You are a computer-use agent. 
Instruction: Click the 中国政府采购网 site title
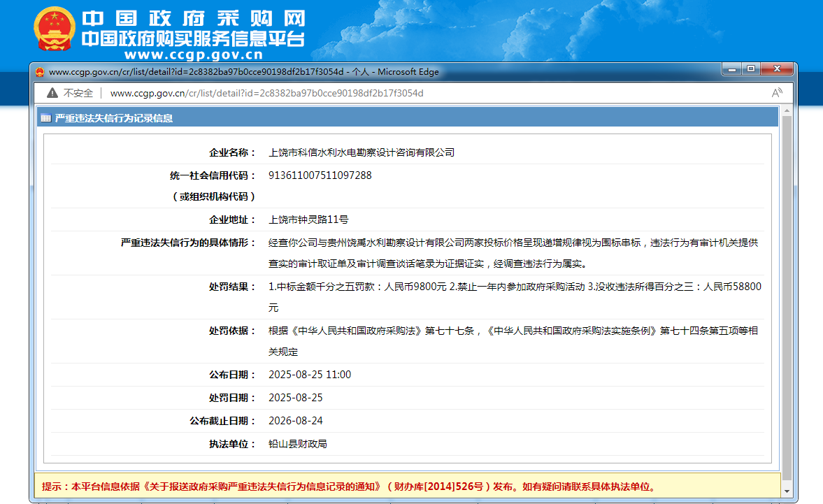(194, 18)
